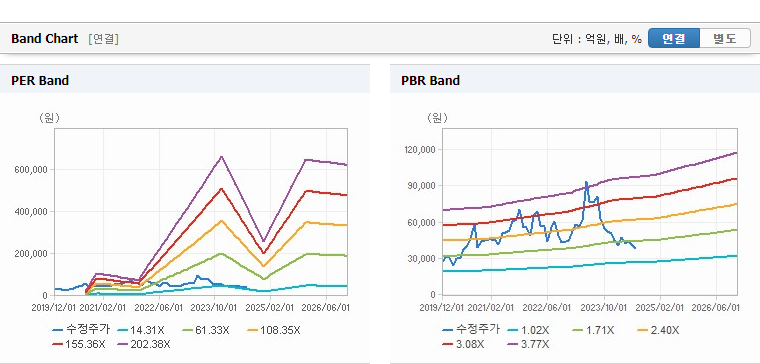This screenshot has height=364, width=760.
Task: Click the 2019/12/01 x-axis label in PBR chart
Action: (x=443, y=308)
